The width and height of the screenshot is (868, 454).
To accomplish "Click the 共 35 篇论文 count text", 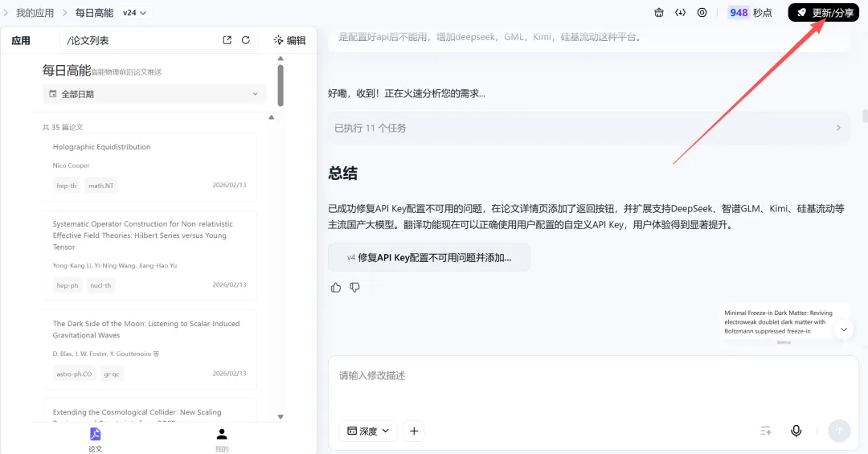I will coord(63,127).
